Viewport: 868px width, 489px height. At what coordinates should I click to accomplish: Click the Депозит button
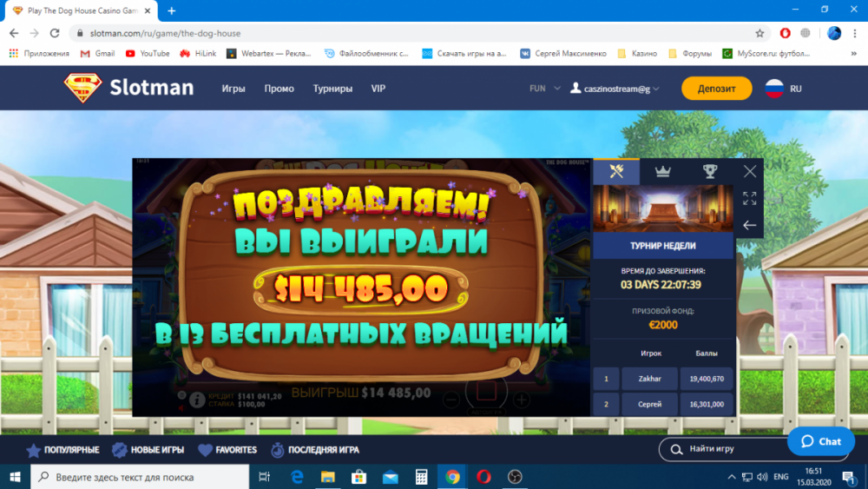click(x=716, y=89)
